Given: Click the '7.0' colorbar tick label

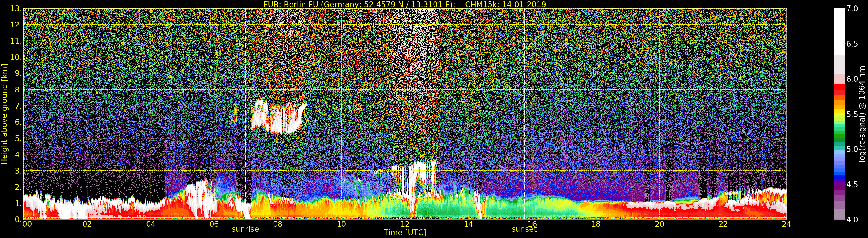Looking at the screenshot, I should [852, 9].
